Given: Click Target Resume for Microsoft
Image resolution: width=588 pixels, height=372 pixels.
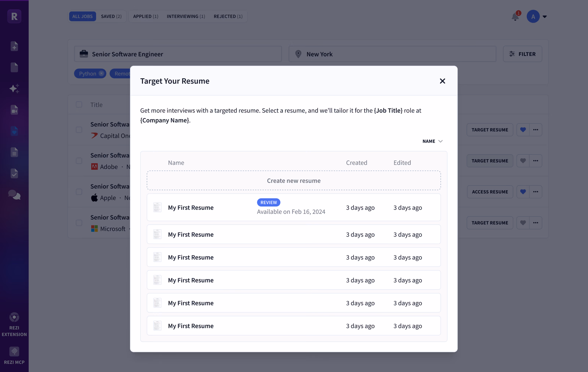Looking at the screenshot, I should [490, 223].
